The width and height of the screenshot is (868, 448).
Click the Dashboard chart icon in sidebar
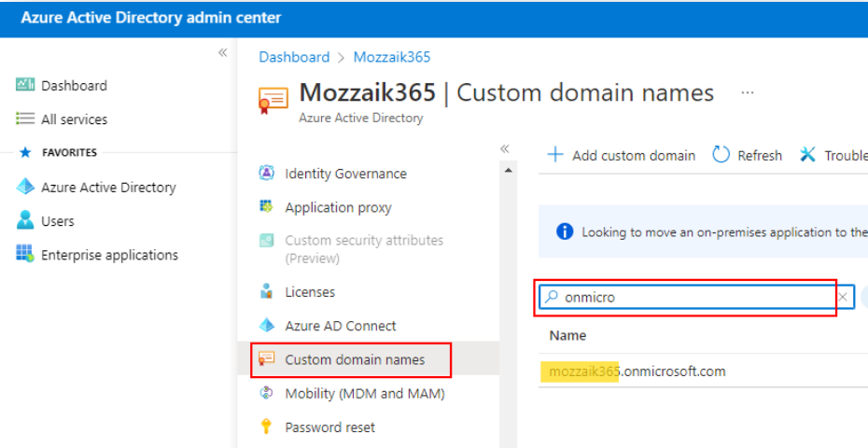[x=25, y=85]
